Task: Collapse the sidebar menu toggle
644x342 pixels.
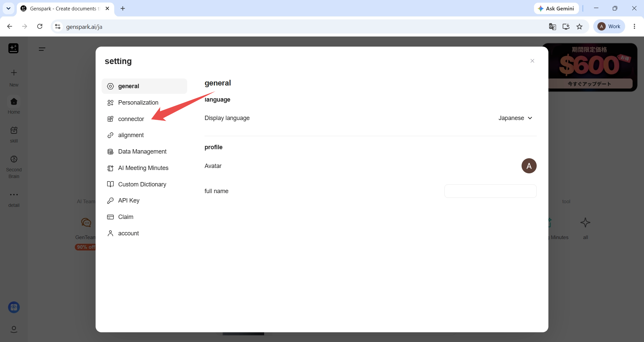Action: click(42, 49)
